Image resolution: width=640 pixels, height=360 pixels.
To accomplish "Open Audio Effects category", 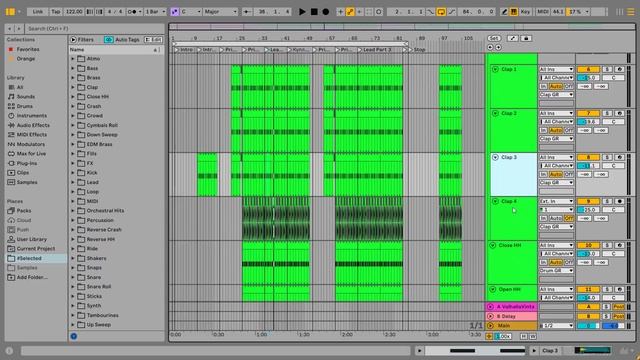I will [x=33, y=125].
